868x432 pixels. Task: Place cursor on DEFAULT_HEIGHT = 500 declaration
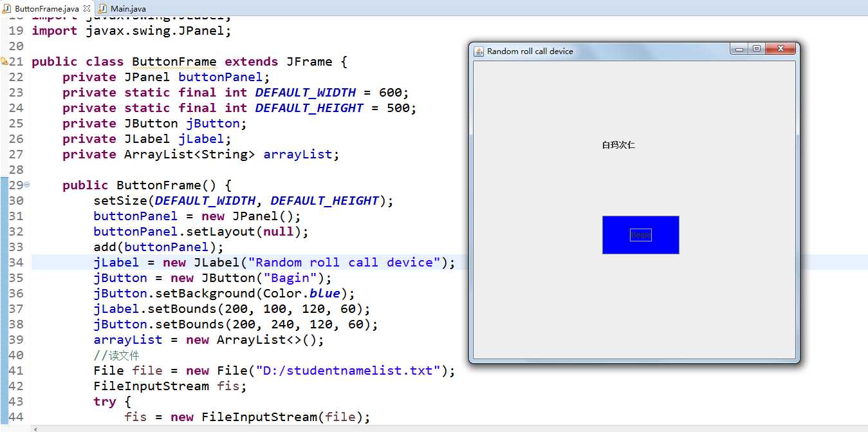pyautogui.click(x=239, y=108)
